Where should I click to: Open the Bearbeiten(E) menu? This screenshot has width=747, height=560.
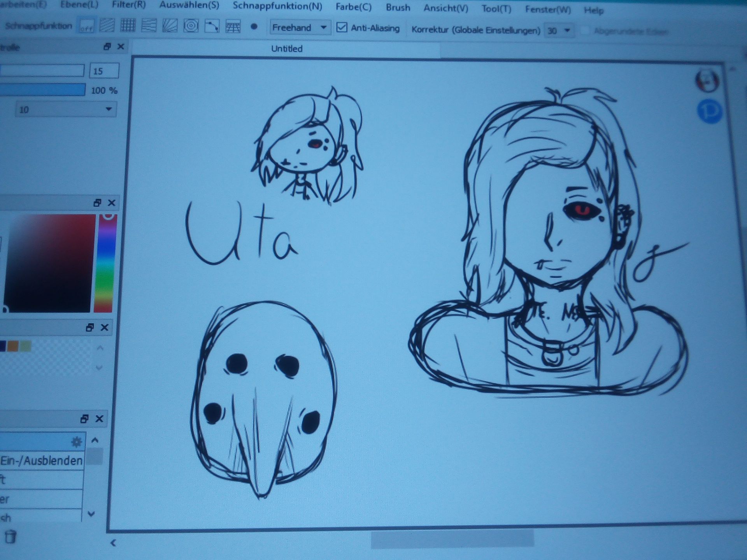(x=23, y=4)
